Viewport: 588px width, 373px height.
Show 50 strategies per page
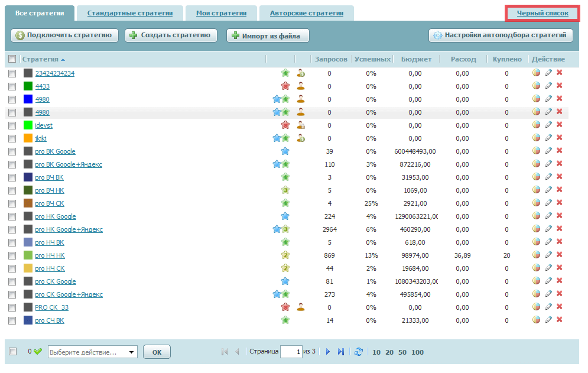402,352
